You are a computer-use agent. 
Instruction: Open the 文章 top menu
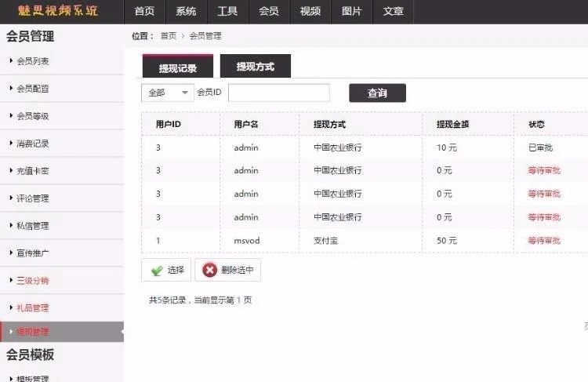click(x=394, y=11)
